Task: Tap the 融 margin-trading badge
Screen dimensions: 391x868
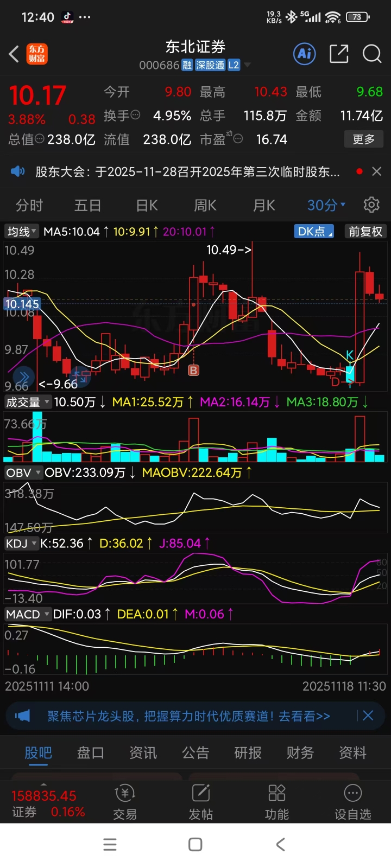Action: coord(187,65)
